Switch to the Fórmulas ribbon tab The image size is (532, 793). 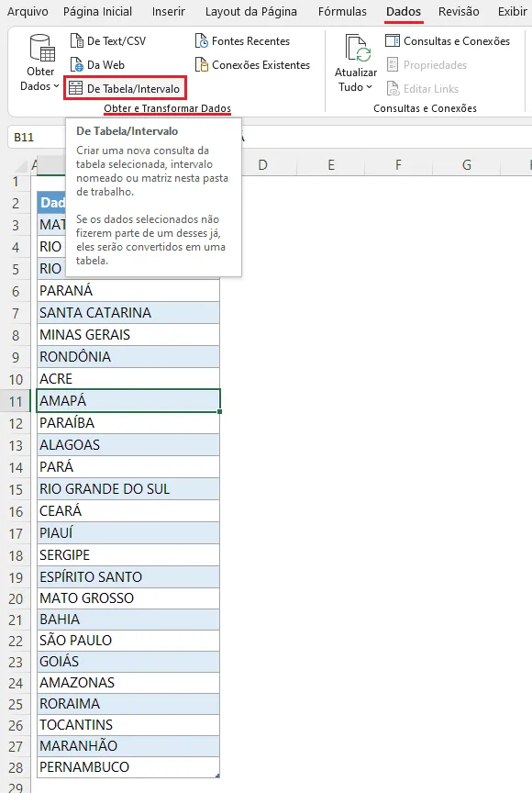coord(342,12)
